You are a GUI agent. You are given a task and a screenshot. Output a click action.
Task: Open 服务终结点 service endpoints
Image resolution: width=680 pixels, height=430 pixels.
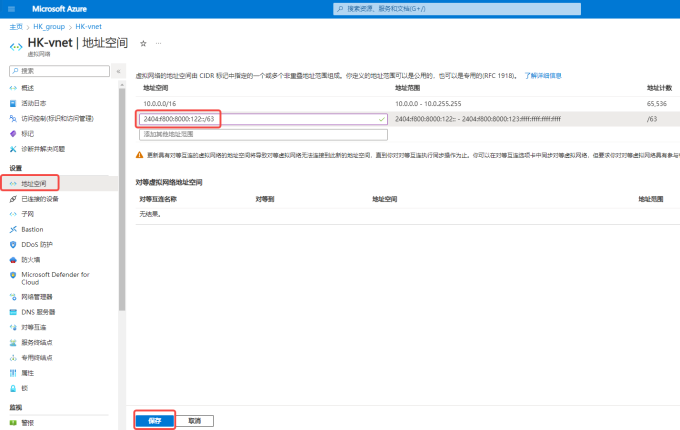(x=36, y=342)
